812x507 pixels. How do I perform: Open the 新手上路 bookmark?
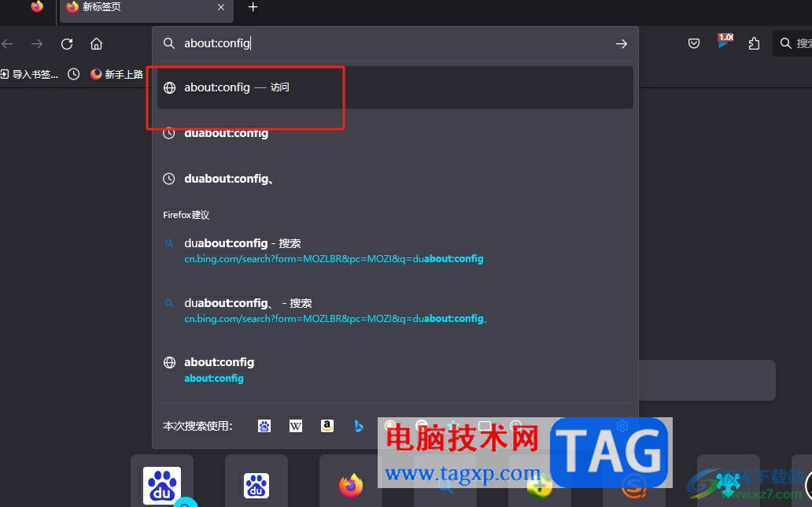116,74
